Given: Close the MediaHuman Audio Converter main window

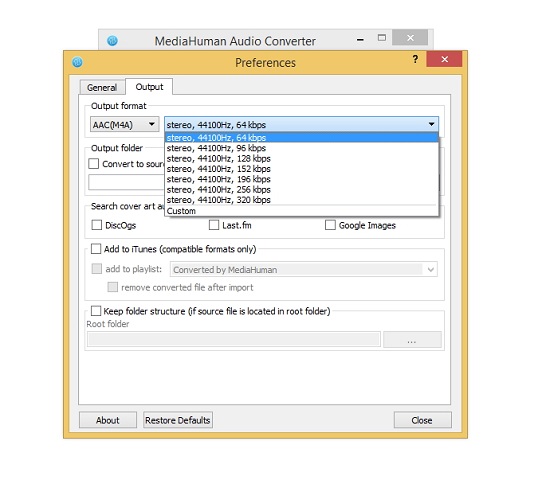Looking at the screenshot, I should (x=410, y=38).
